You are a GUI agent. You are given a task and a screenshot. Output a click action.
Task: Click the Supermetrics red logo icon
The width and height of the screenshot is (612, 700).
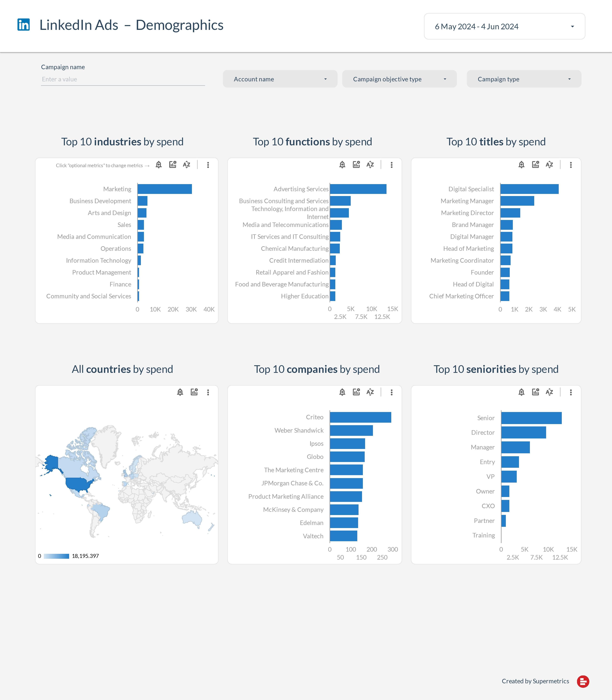coord(583,681)
